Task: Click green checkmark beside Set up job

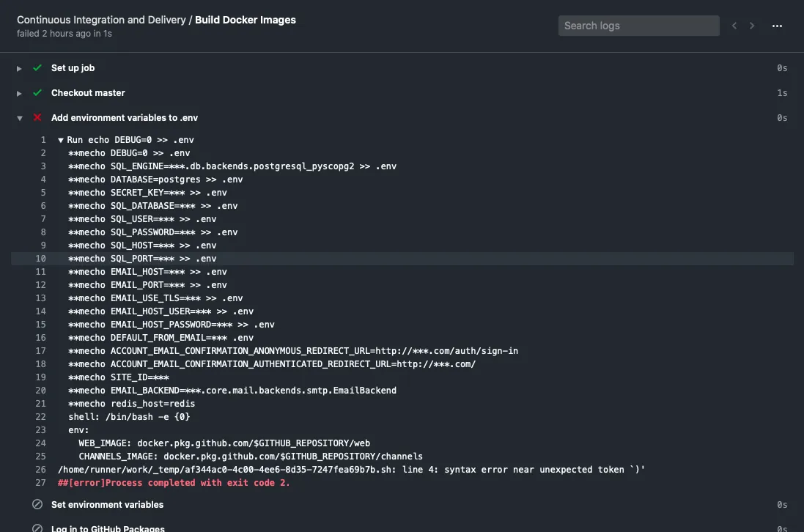Action: (37, 67)
